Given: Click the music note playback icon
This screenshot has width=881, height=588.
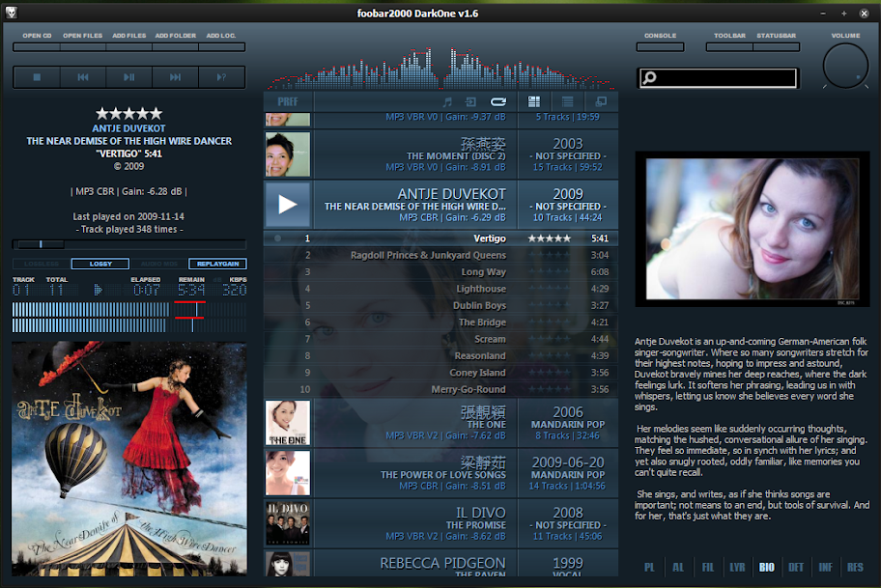Looking at the screenshot, I should pyautogui.click(x=447, y=101).
